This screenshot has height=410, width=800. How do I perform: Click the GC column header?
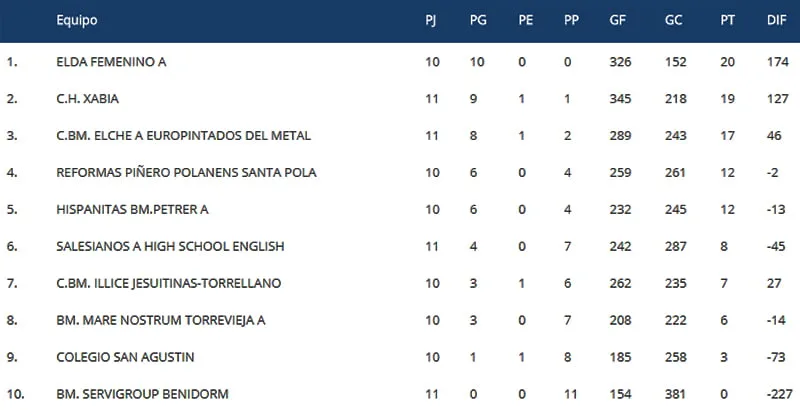[673, 21]
